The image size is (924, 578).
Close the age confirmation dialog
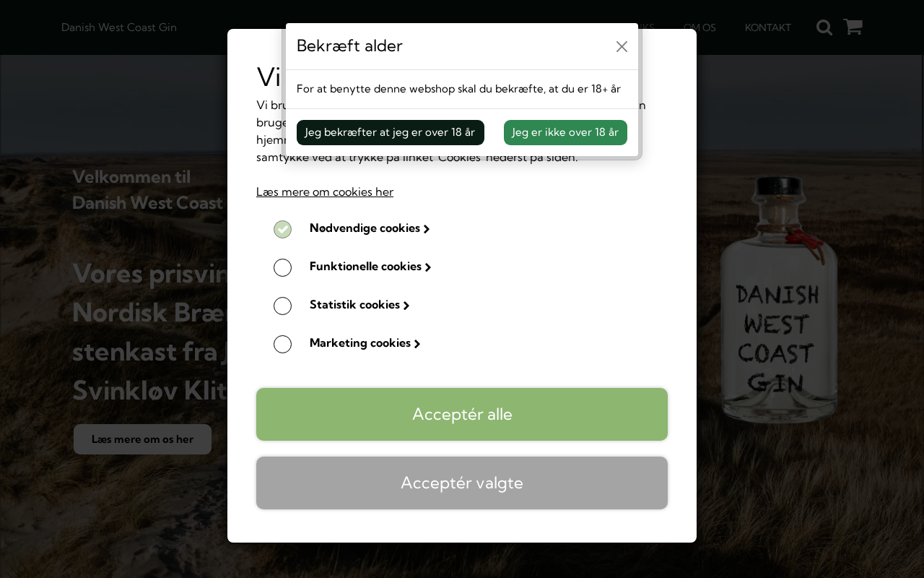click(x=622, y=46)
